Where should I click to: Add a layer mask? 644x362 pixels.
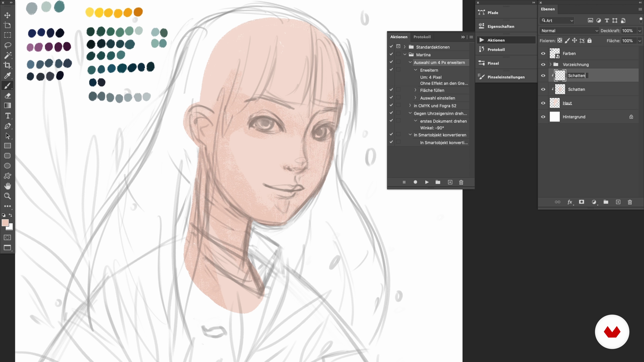click(x=581, y=202)
